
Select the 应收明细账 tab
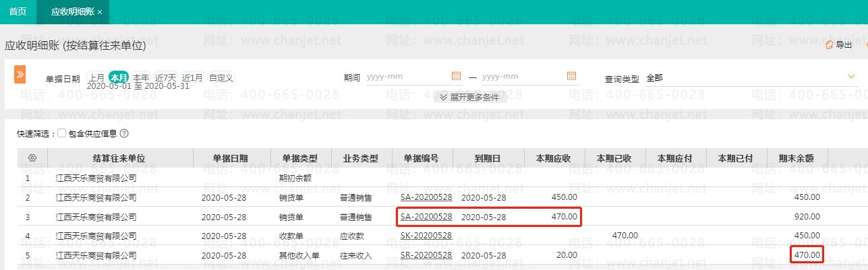tap(73, 12)
